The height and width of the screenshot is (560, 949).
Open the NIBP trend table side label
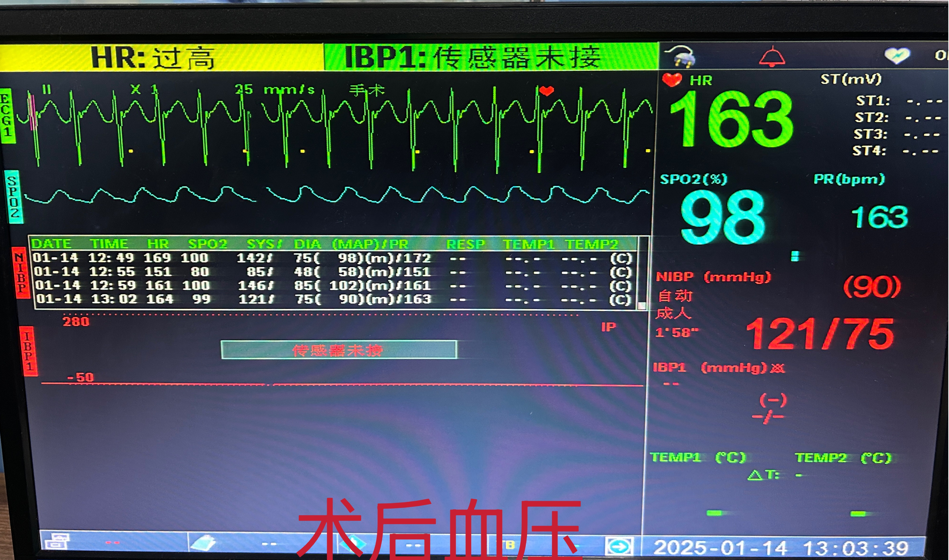[x=20, y=273]
